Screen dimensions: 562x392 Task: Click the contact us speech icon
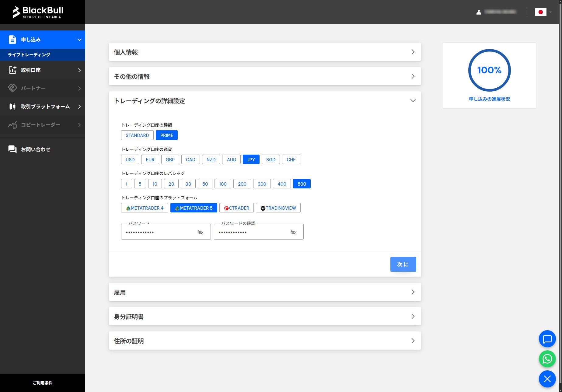tap(12, 149)
